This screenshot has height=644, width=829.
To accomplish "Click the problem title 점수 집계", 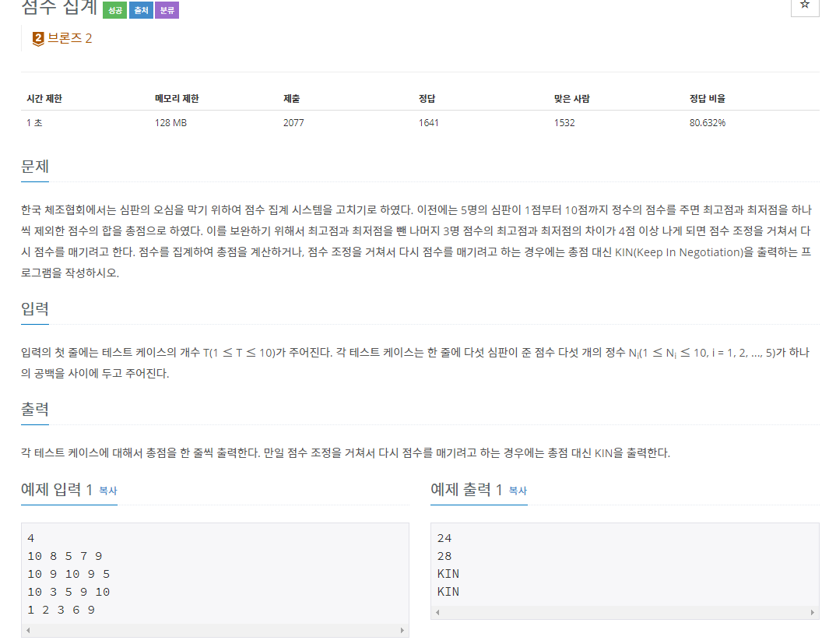I will click(x=58, y=7).
